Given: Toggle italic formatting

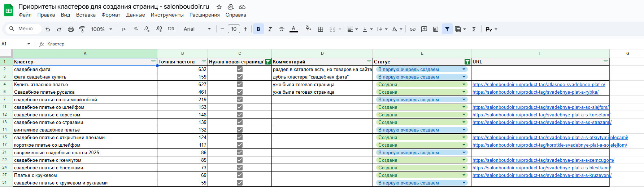Looking at the screenshot, I should [x=270, y=29].
